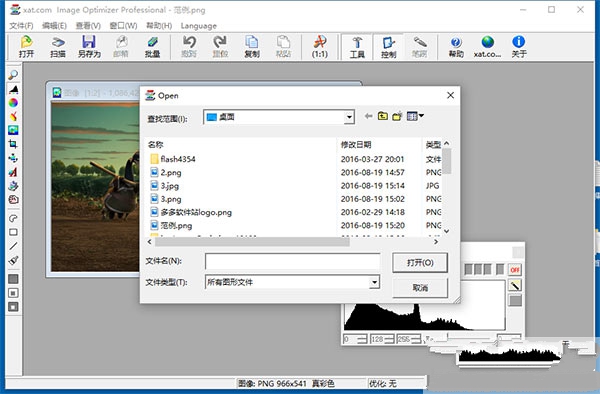Open the 批量 batch processing tool
Screen dimensions: 600x394
click(x=152, y=47)
